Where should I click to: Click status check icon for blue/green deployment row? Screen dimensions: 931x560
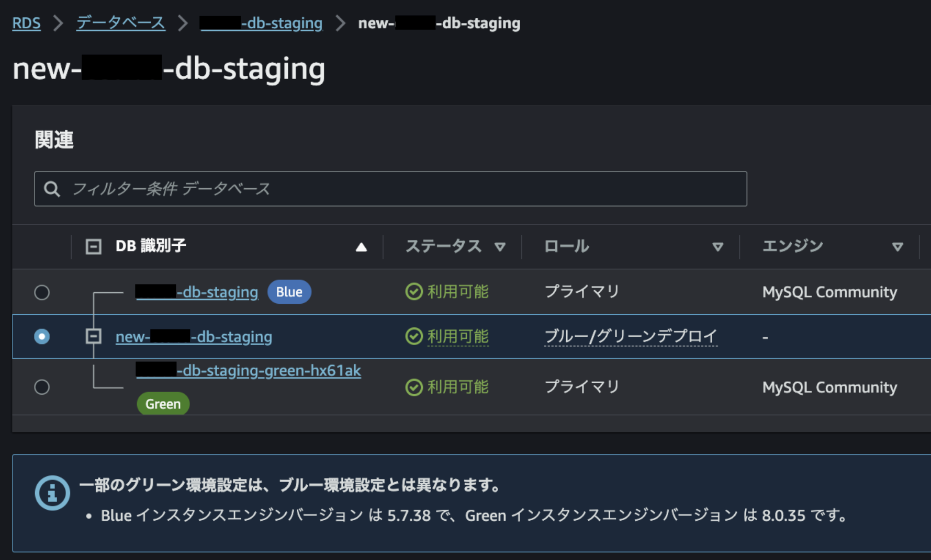coord(414,336)
